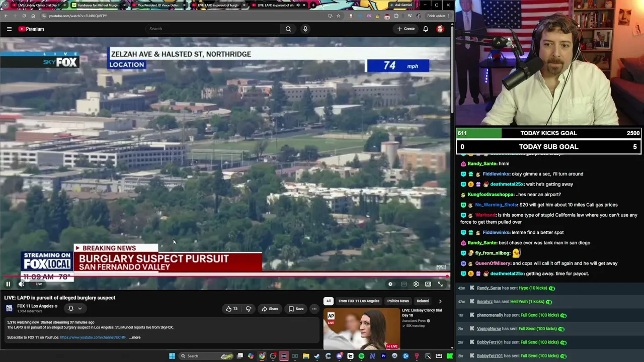Jump to the Live indicator in player
Image resolution: width=644 pixels, height=362 pixels.
point(39,284)
